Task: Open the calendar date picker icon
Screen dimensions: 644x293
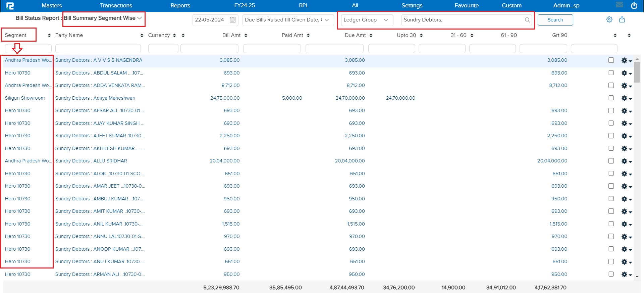Action: [233, 20]
